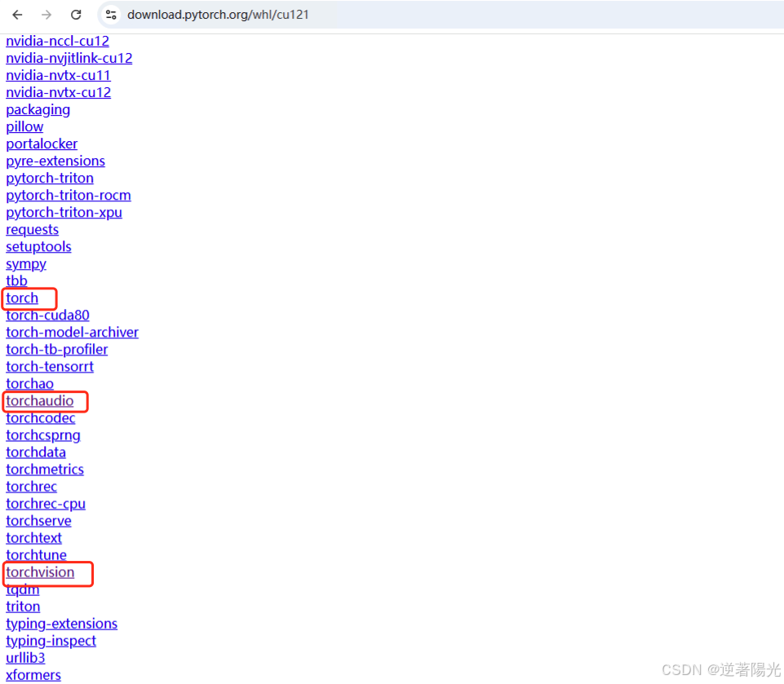Open the torchvision link
Image resolution: width=784 pixels, height=684 pixels.
click(x=40, y=572)
